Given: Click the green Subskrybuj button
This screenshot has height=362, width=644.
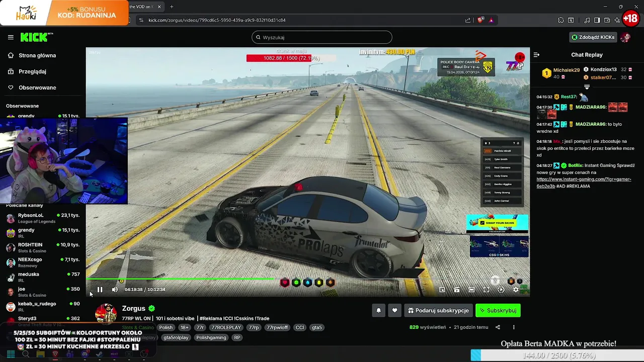Looking at the screenshot, I should click(498, 311).
